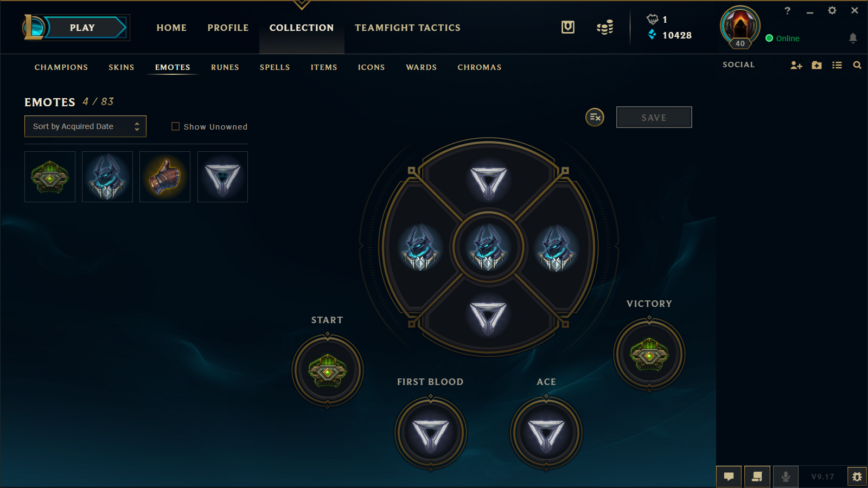868x488 pixels.
Task: Open the chat bubble icon at bottom
Action: coord(729,477)
